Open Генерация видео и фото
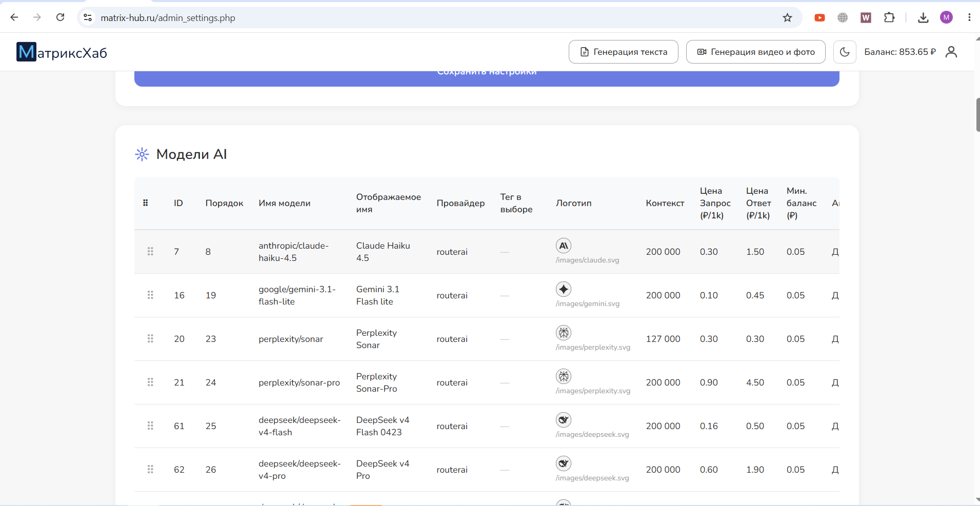This screenshot has height=506, width=980. coord(755,52)
